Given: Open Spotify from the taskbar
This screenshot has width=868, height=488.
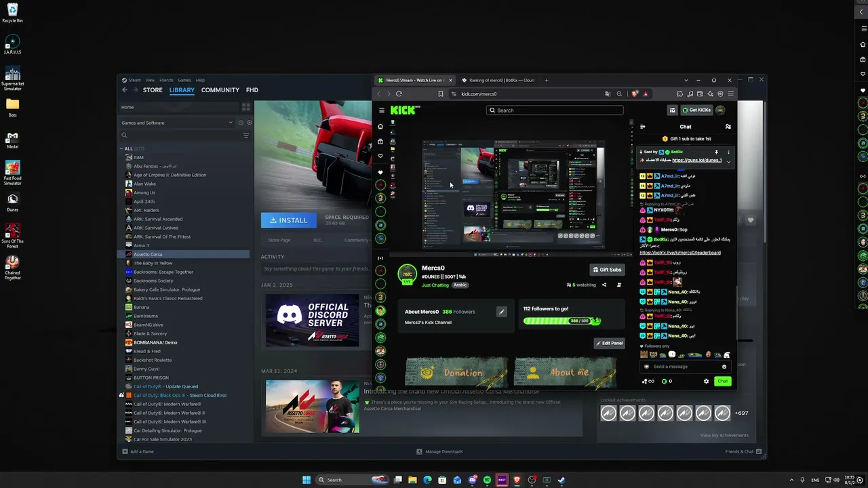Looking at the screenshot, I should [487, 480].
